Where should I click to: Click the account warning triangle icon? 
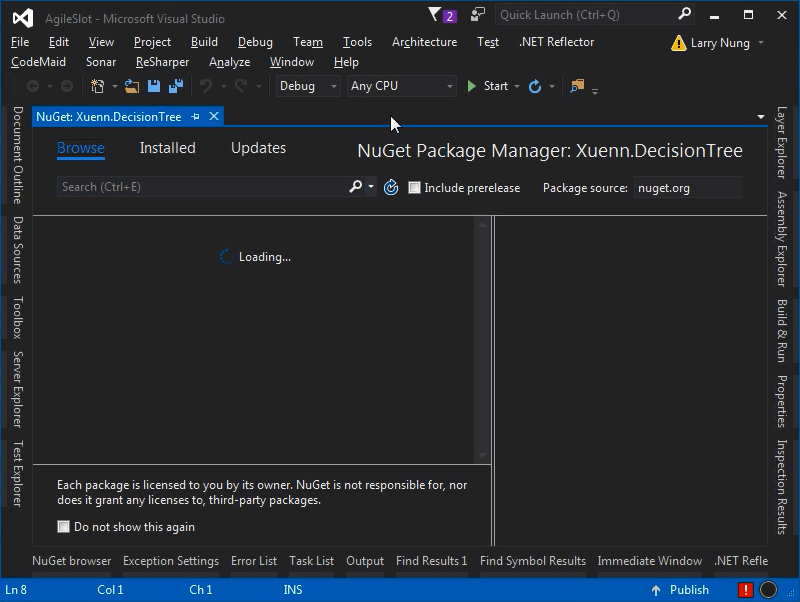pos(679,43)
